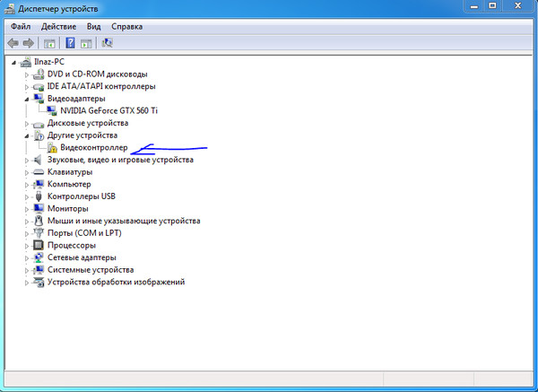This screenshot has height=392, width=538.
Task: Select the Процессоры label
Action: (72, 246)
